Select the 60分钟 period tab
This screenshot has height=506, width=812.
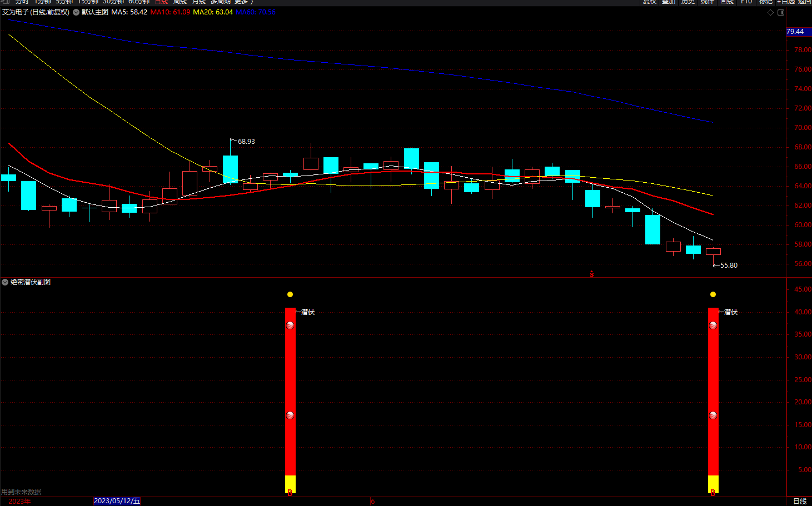[x=139, y=2]
